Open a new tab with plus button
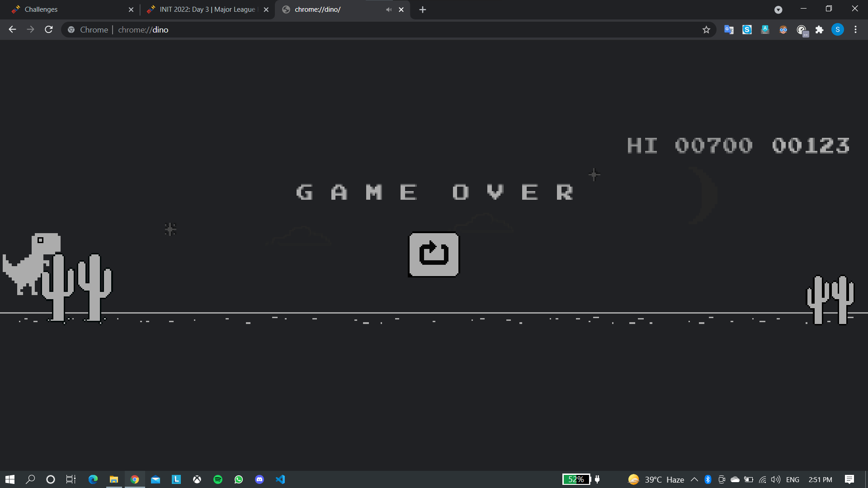868x488 pixels. click(422, 9)
